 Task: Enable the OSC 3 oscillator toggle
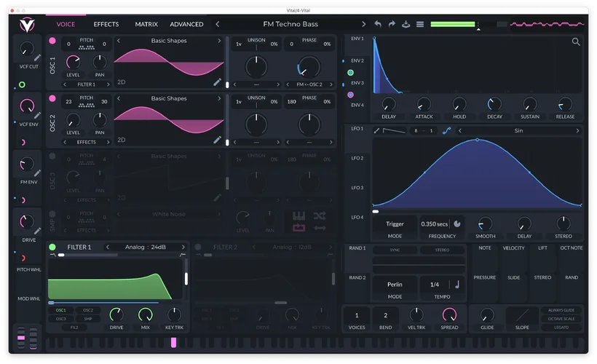(52, 156)
